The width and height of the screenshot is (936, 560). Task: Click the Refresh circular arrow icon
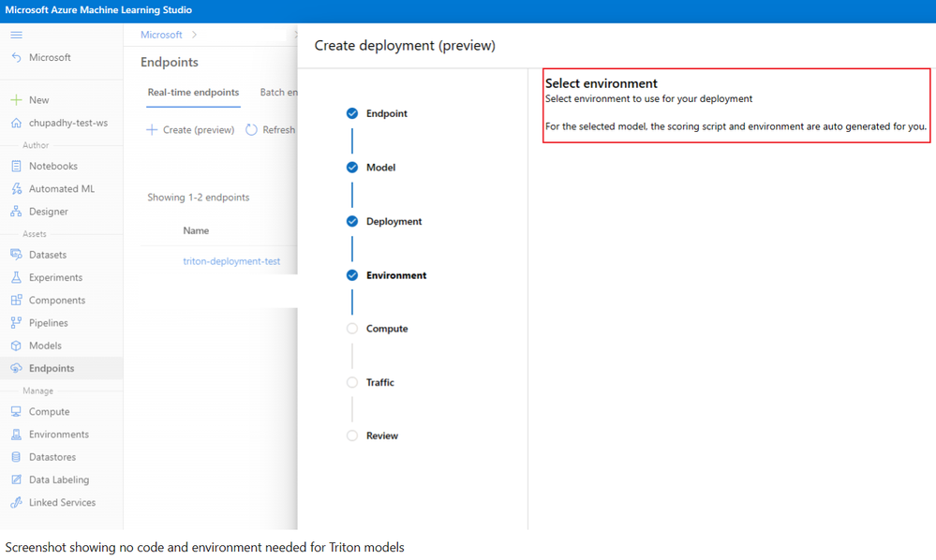[251, 129]
